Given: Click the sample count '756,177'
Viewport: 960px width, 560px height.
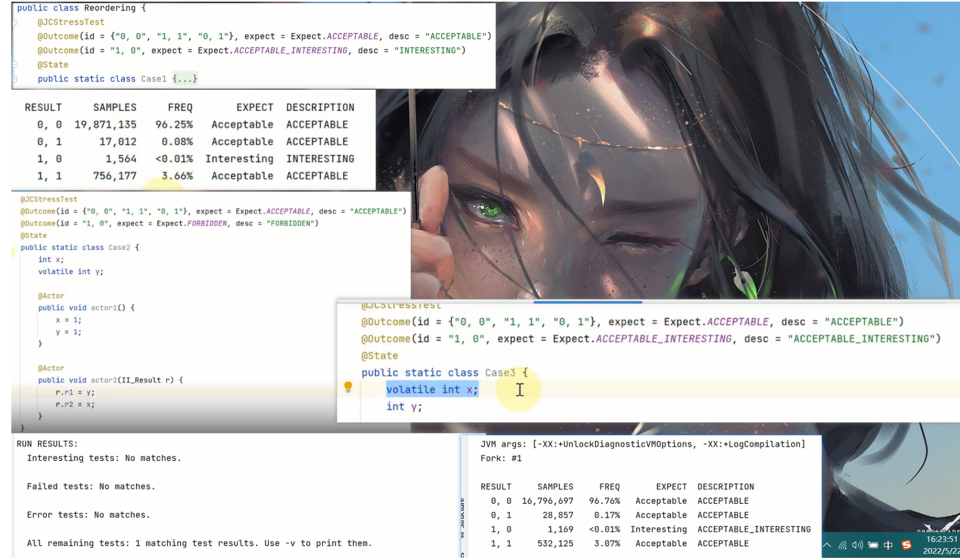Looking at the screenshot, I should coord(115,176).
